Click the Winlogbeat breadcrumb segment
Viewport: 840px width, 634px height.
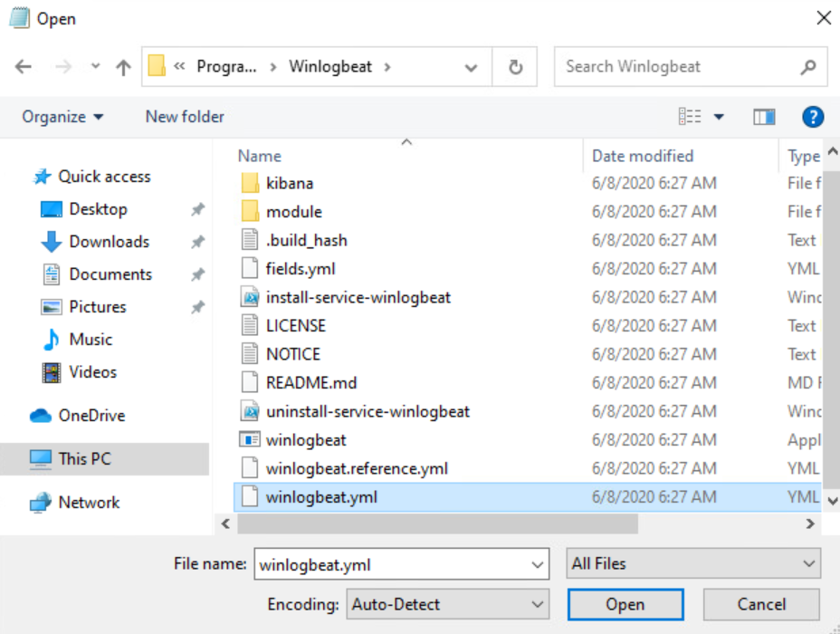[330, 66]
